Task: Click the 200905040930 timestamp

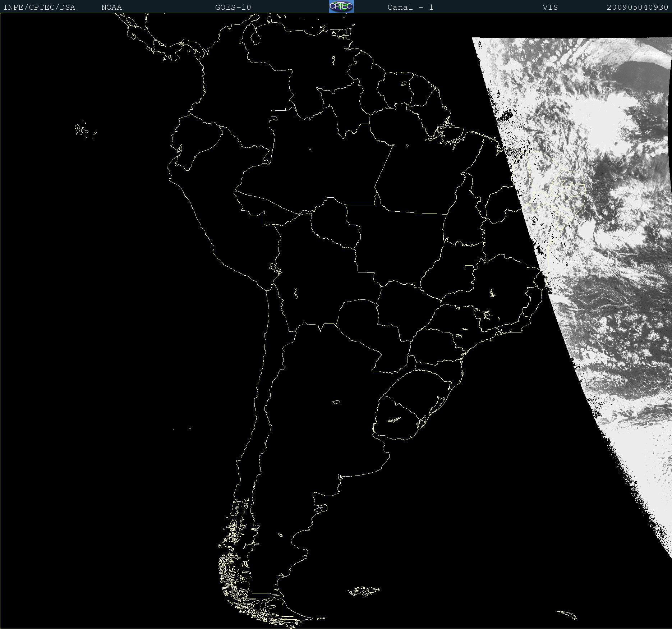Action: [x=638, y=7]
